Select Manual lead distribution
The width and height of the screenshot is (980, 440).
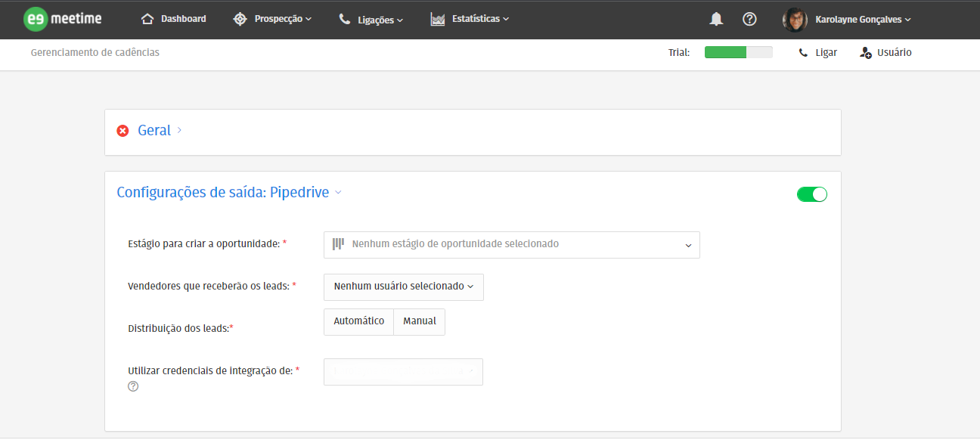(420, 321)
